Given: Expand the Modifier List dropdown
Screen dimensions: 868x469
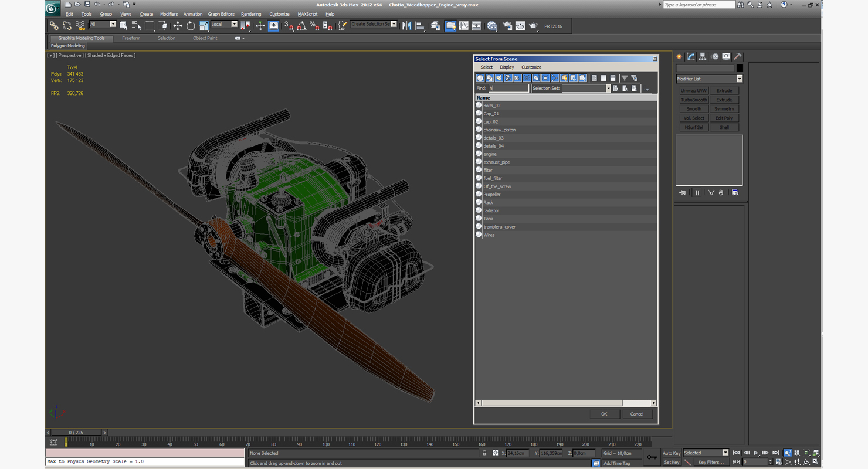Looking at the screenshot, I should (x=739, y=79).
